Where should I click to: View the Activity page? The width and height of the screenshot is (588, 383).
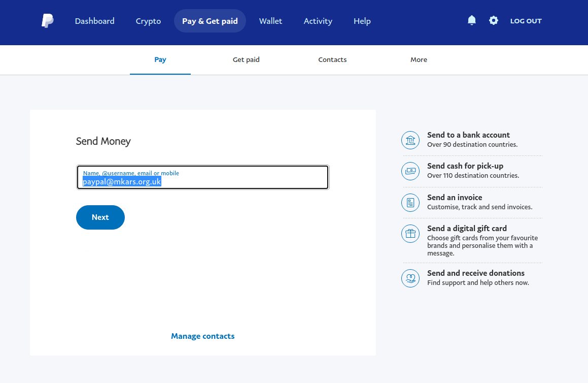click(x=318, y=21)
